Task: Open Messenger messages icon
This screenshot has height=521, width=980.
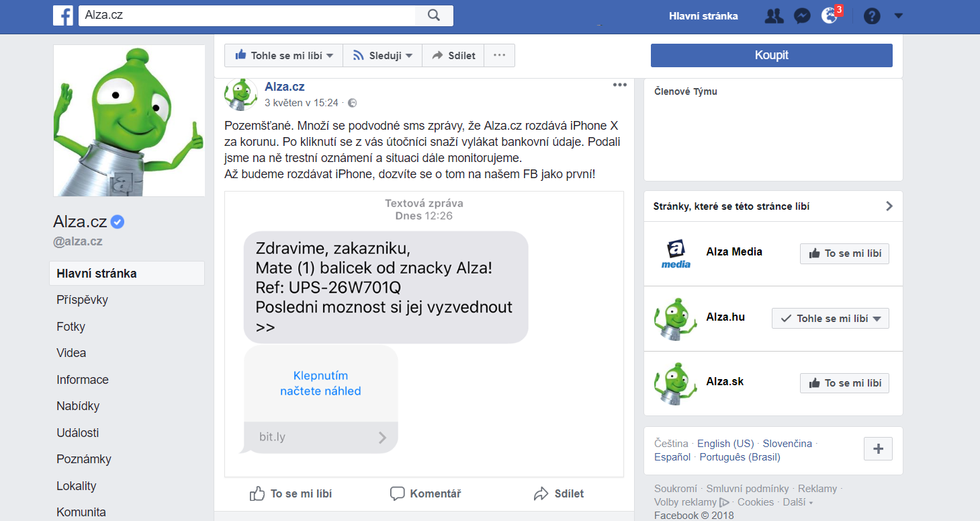Action: point(802,16)
